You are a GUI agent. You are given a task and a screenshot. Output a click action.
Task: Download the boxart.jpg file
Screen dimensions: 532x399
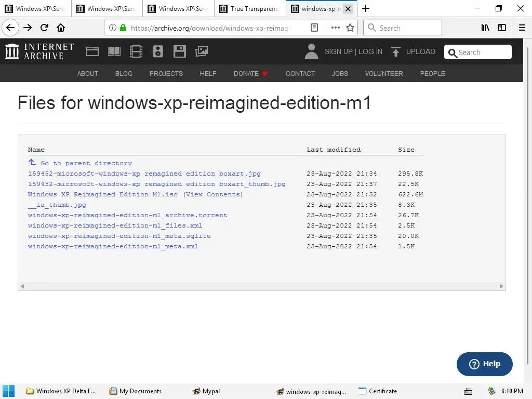click(144, 174)
